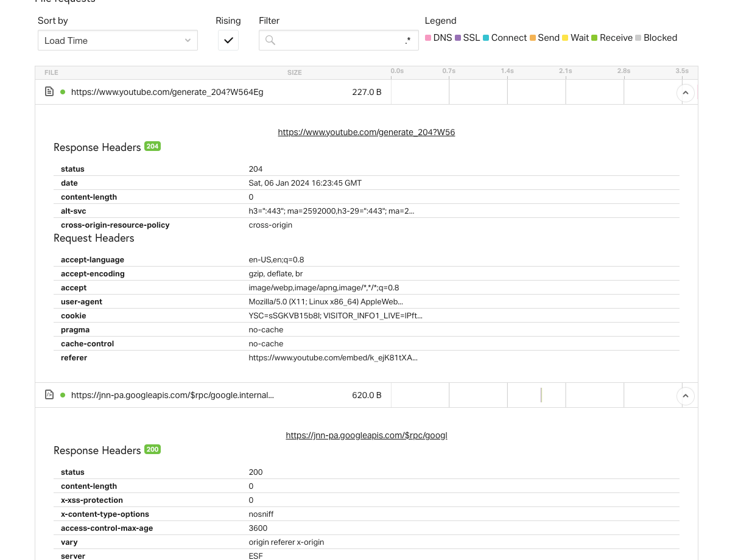Viewport: 752px width, 560px height.
Task: Click the accept-language value en-US,en;q=0.8
Action: pyautogui.click(x=276, y=259)
